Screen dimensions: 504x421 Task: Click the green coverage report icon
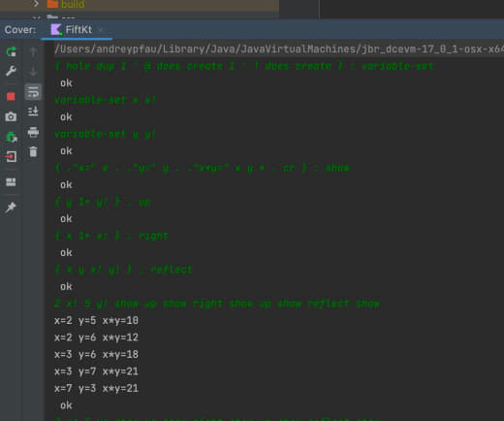click(x=12, y=137)
